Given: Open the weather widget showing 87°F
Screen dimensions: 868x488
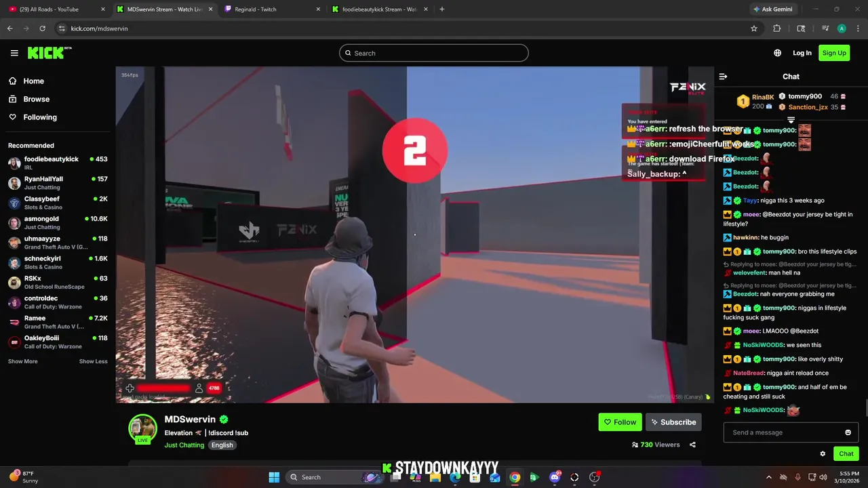Looking at the screenshot, I should (x=23, y=477).
